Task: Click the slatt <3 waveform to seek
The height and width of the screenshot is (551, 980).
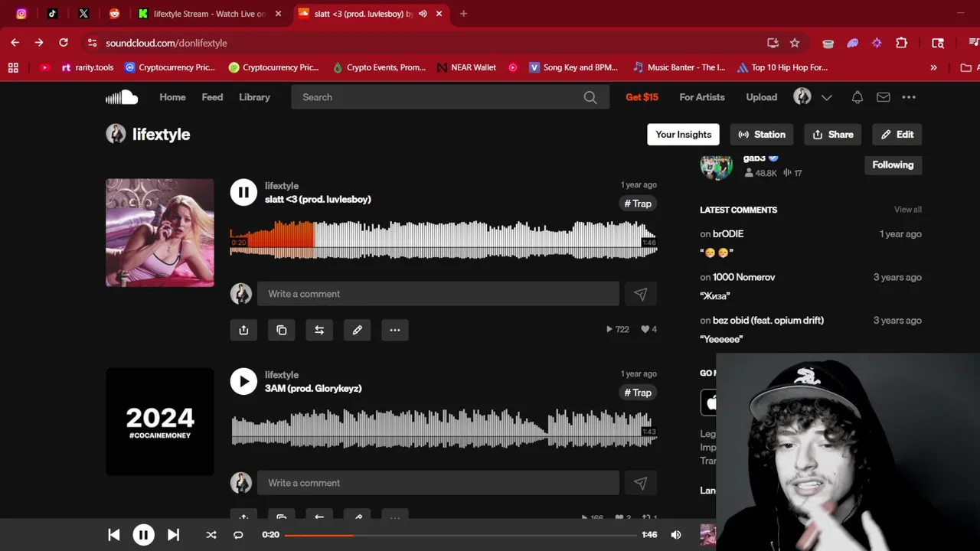Action: 443,240
